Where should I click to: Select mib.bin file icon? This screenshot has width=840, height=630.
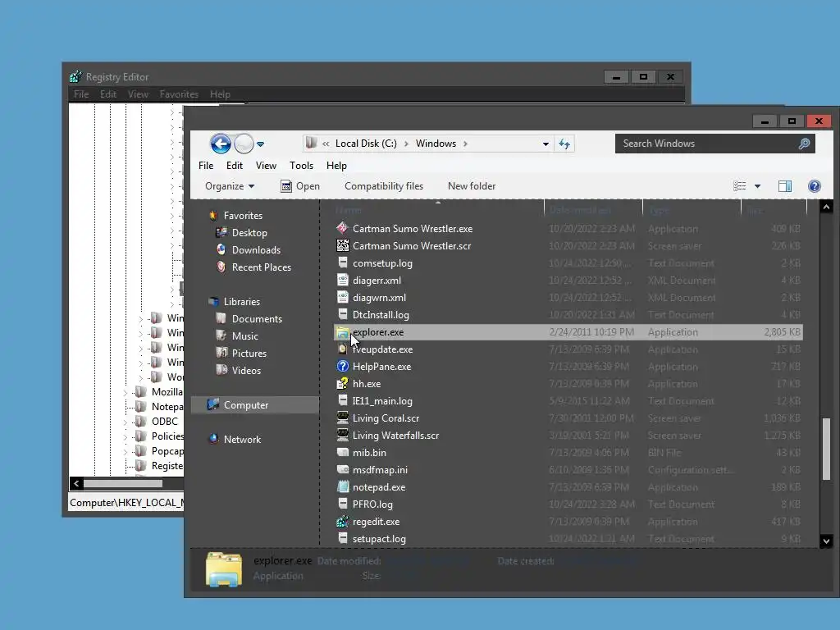point(342,452)
